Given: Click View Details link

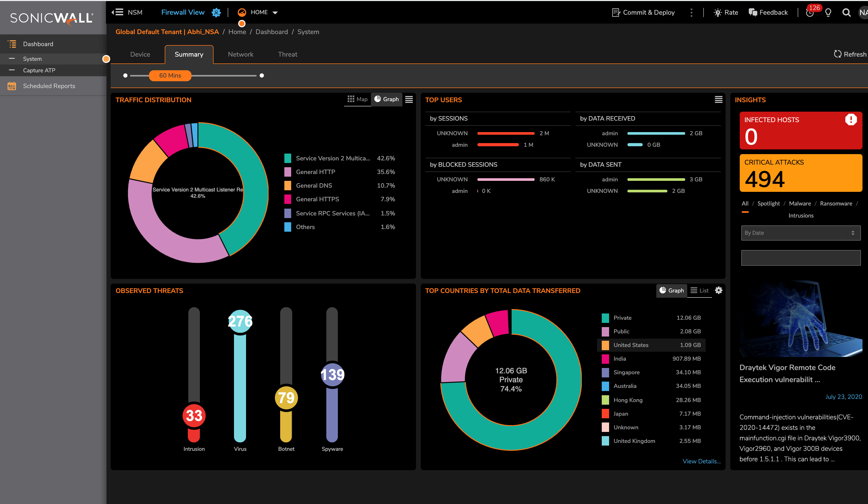Looking at the screenshot, I should (702, 461).
